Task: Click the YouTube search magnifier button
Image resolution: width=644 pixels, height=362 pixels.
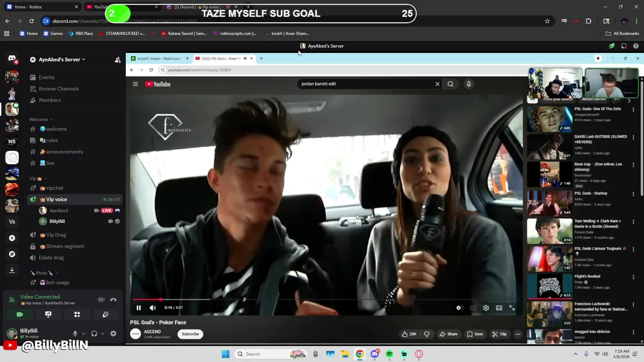Action: (x=450, y=84)
